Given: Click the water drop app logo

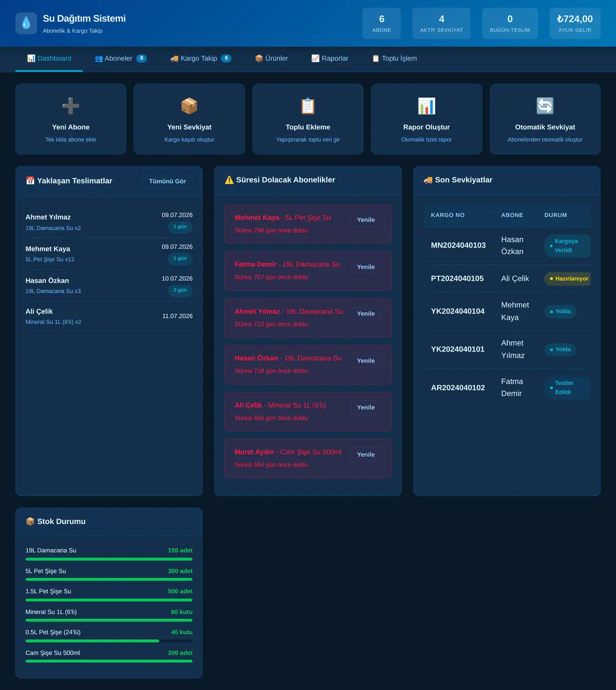Looking at the screenshot, I should pyautogui.click(x=26, y=24).
